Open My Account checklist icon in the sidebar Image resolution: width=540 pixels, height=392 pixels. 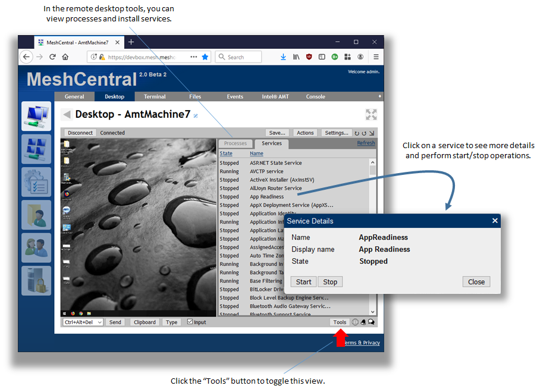point(36,182)
